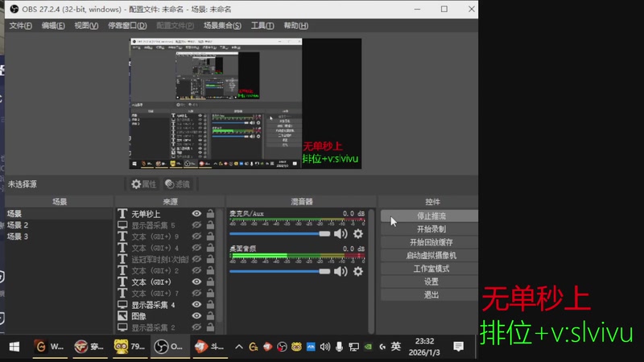
Task: Show the 文本 (GDI+) 9 source
Action: point(196,237)
